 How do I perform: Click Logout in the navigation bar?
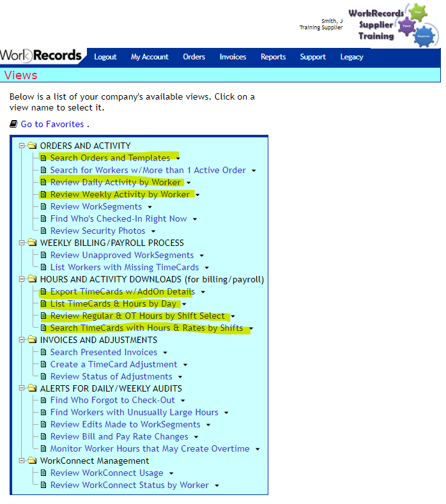pos(105,57)
